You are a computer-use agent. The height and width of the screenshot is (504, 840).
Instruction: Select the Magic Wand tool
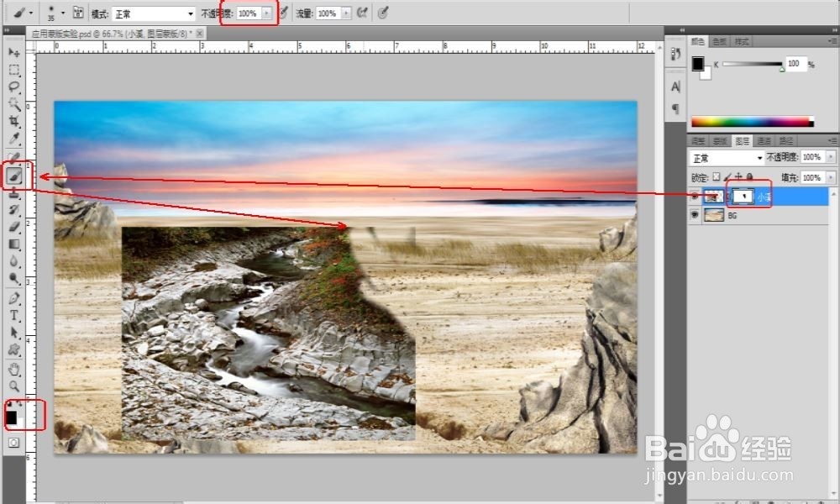point(14,104)
